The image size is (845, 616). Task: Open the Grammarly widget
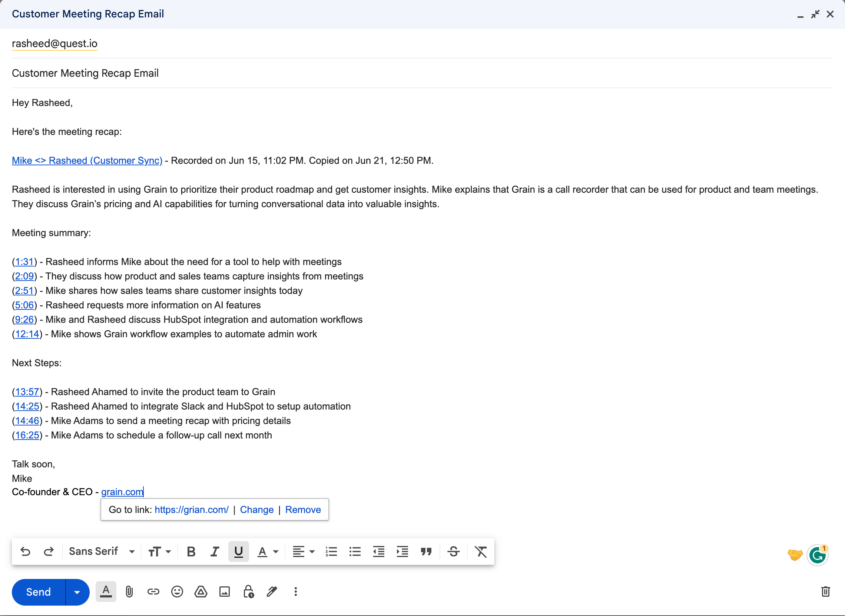(818, 556)
